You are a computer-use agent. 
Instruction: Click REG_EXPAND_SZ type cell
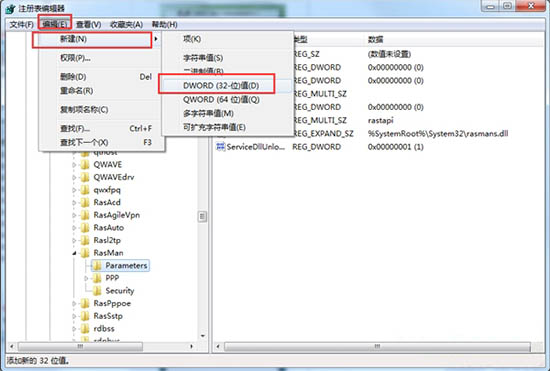(x=323, y=134)
